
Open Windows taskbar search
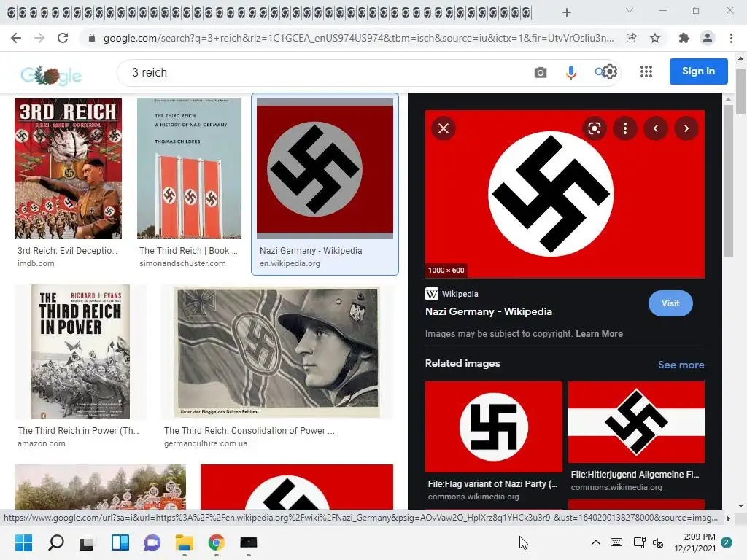(x=56, y=542)
